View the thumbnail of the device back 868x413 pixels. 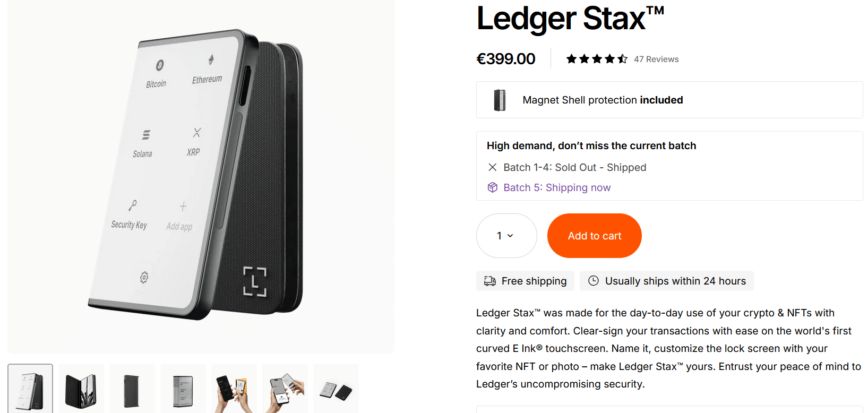(x=132, y=389)
